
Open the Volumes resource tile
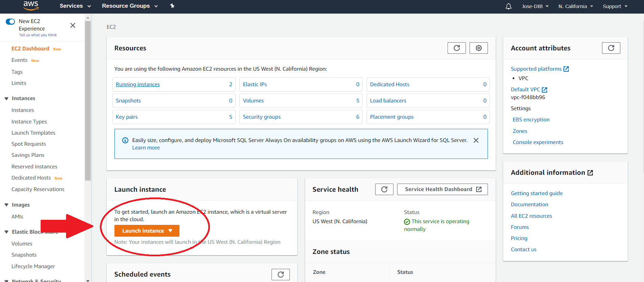pyautogui.click(x=301, y=101)
